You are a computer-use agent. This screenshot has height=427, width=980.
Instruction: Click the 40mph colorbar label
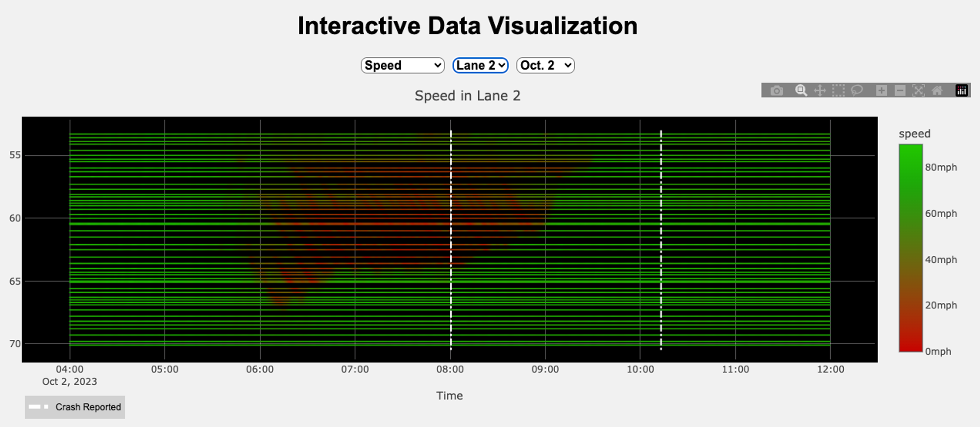pos(941,260)
